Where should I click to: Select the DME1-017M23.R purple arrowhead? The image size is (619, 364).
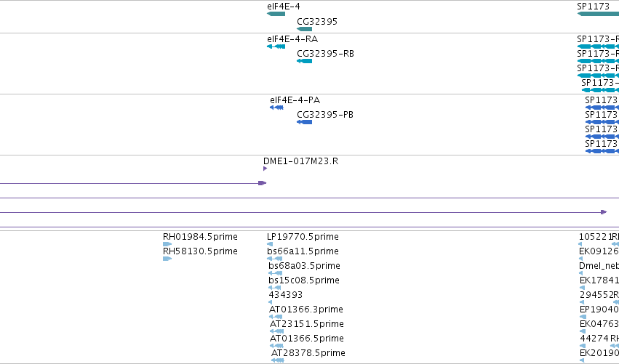(265, 169)
